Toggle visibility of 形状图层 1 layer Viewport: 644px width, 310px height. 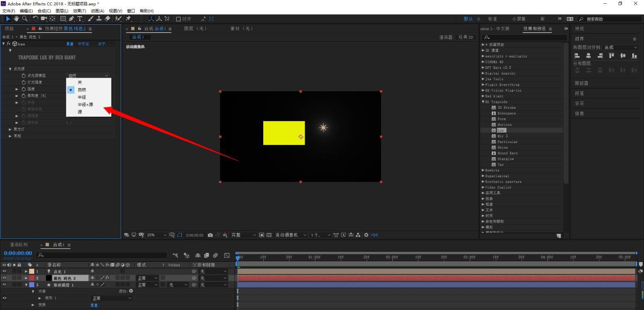[x=4, y=285]
